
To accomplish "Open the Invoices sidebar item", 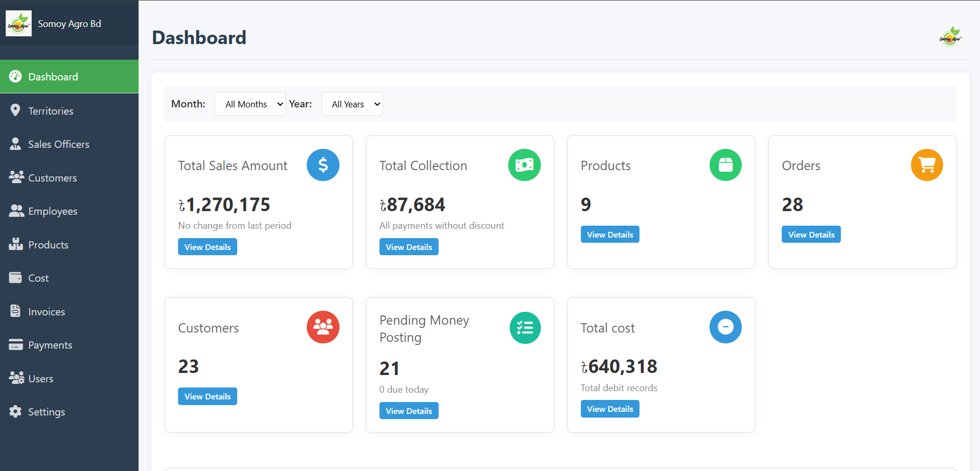I will pos(46,312).
